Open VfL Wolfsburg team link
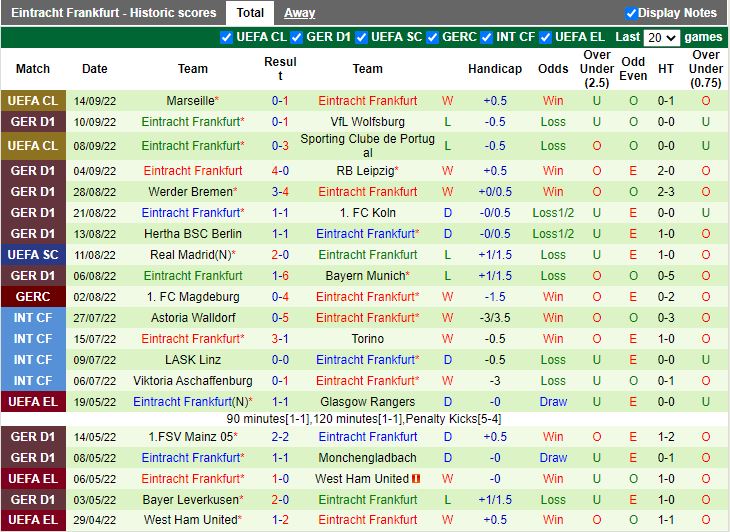This screenshot has width=730, height=532. coord(367,122)
